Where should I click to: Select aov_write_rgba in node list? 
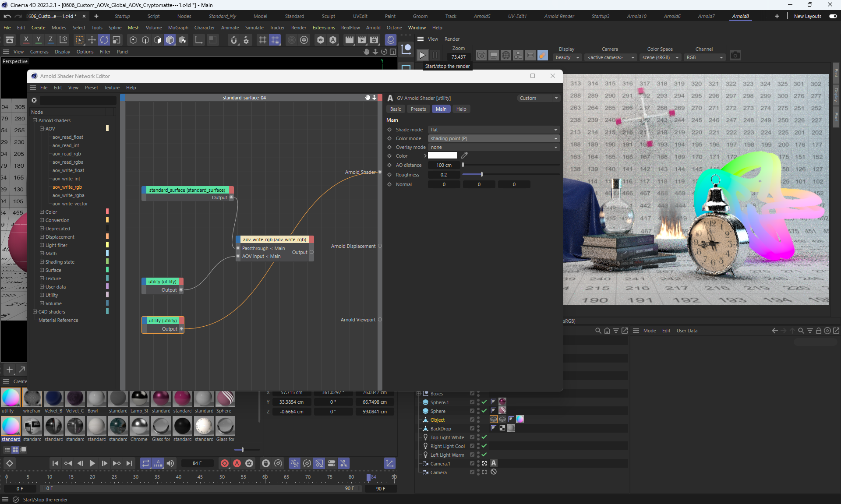click(x=68, y=195)
